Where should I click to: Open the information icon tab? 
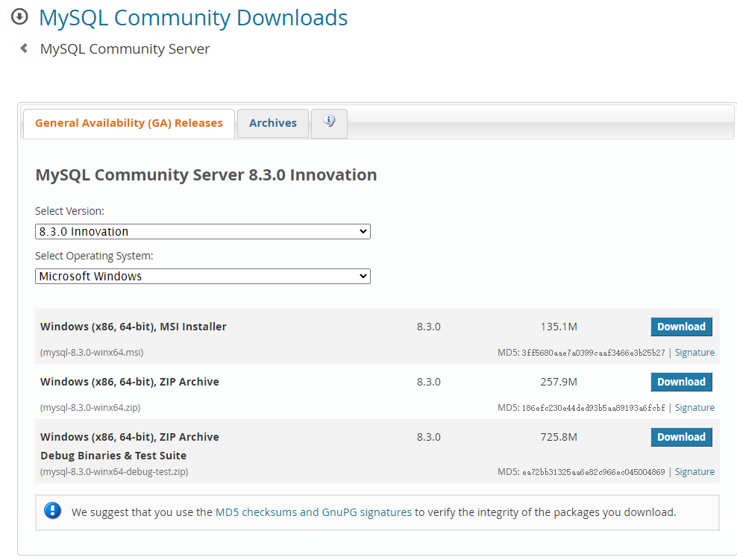(x=329, y=123)
